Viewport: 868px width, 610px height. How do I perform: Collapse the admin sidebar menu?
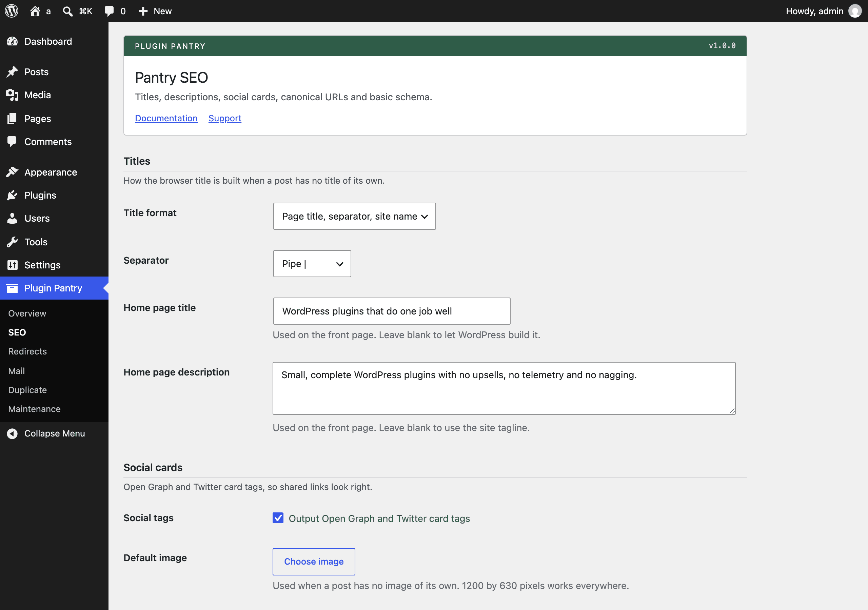[54, 433]
